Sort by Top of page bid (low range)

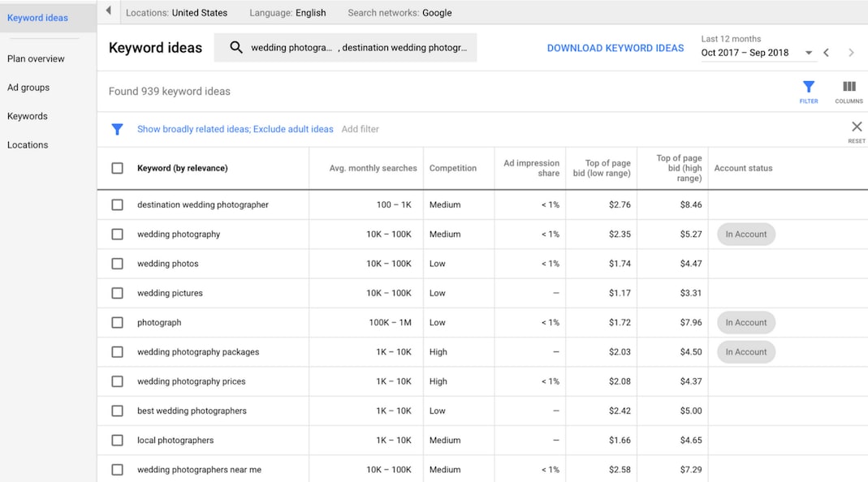click(602, 168)
